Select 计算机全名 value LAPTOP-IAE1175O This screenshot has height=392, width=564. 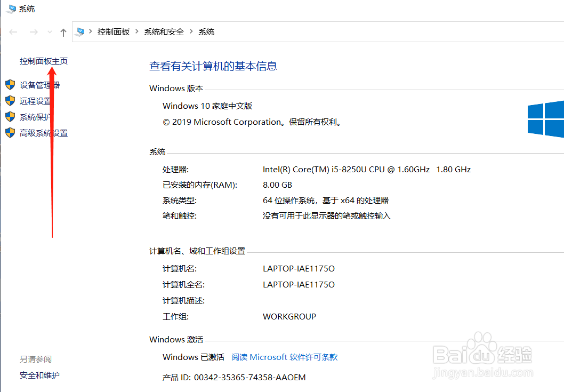299,285
